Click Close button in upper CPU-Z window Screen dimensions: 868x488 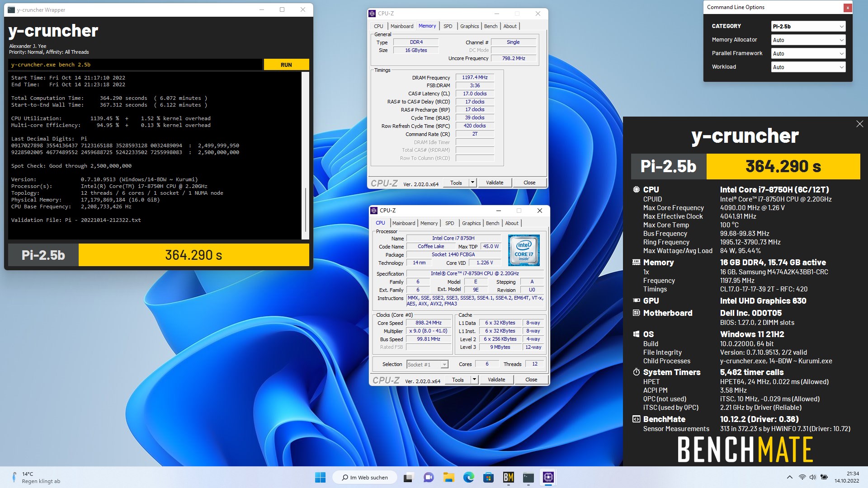pyautogui.click(x=529, y=183)
